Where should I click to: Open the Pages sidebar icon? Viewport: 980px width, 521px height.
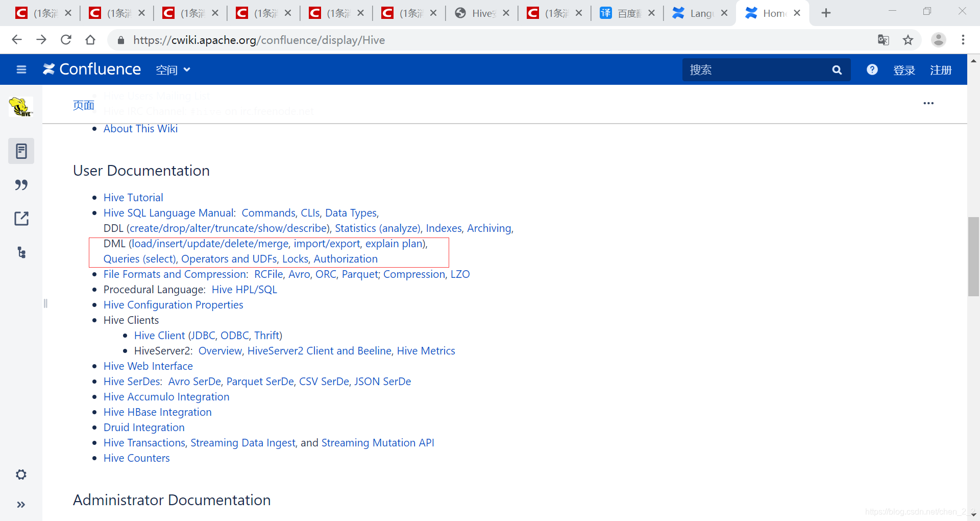coord(21,151)
